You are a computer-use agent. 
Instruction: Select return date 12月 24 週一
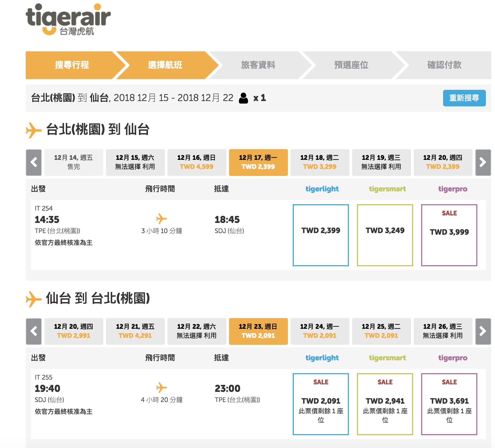point(320,331)
